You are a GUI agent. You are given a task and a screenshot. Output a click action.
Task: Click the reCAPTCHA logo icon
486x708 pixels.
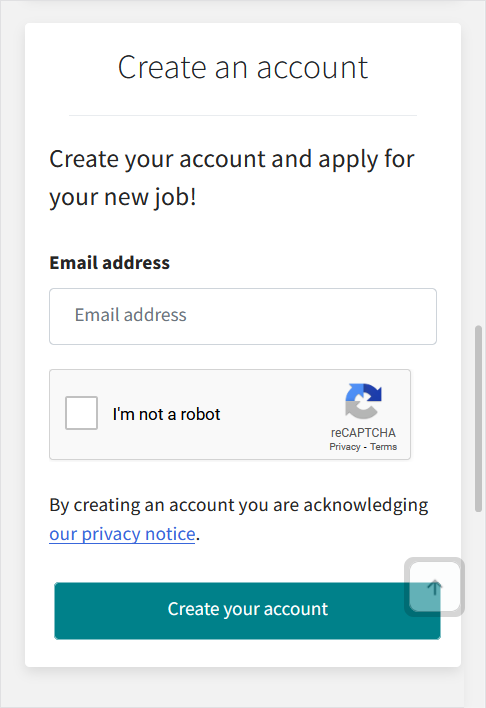tap(363, 401)
